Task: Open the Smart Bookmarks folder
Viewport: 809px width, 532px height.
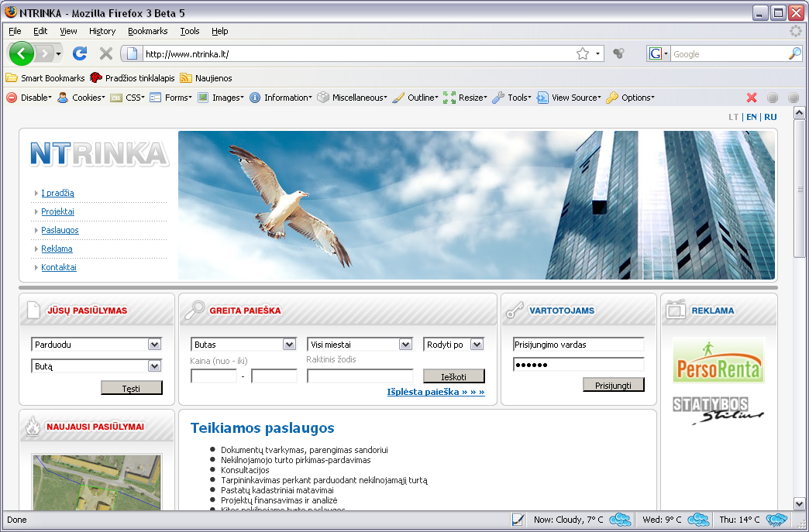Action: coord(45,78)
